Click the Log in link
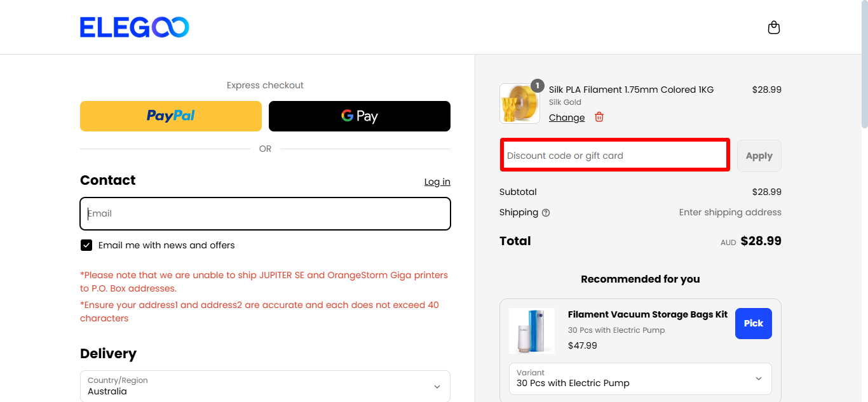868x402 pixels. click(437, 182)
